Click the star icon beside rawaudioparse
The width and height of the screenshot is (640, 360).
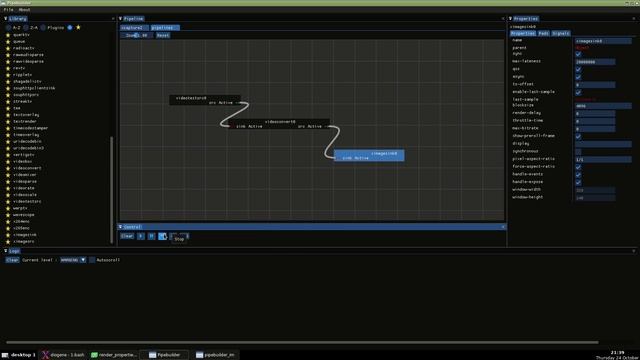click(x=8, y=55)
